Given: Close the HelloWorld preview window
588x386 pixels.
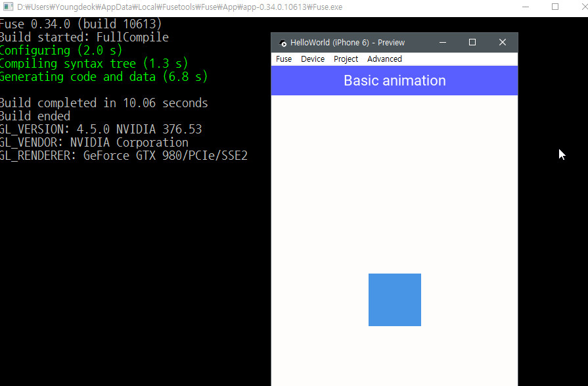Looking at the screenshot, I should point(503,42).
